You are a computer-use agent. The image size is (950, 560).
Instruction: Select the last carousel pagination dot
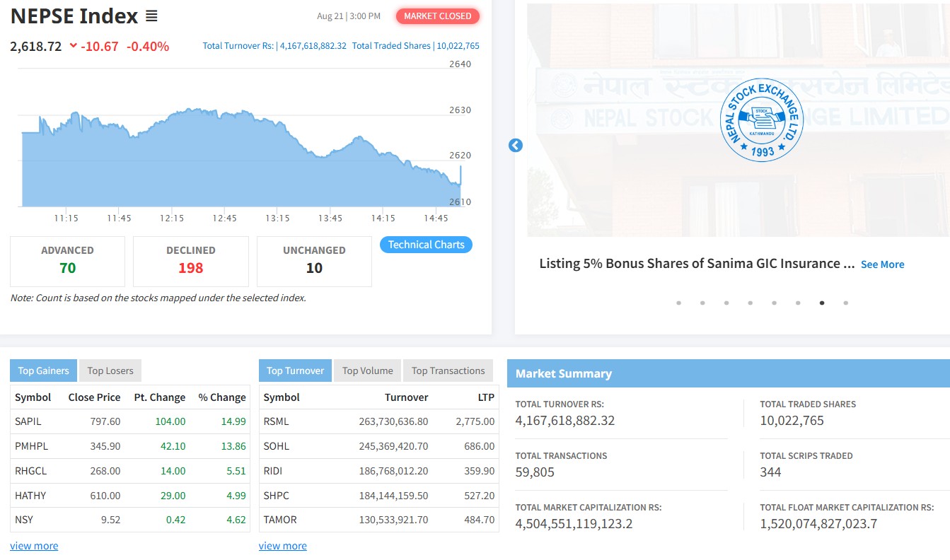click(x=846, y=303)
